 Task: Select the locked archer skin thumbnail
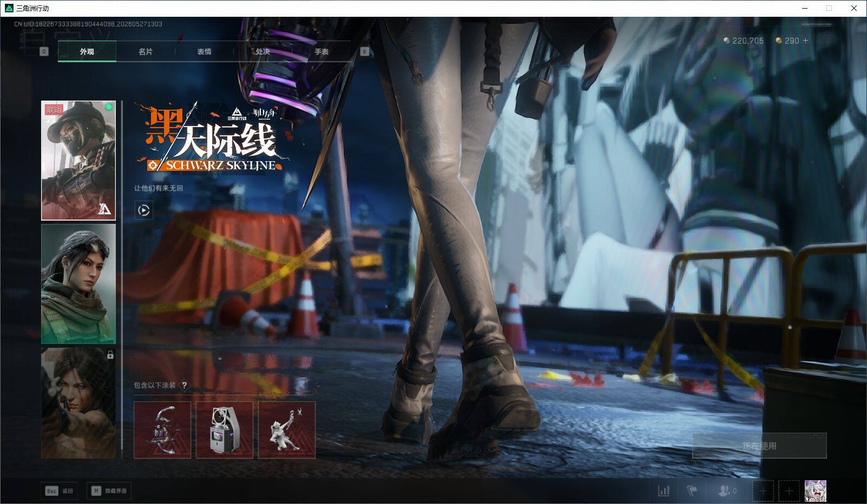click(78, 403)
